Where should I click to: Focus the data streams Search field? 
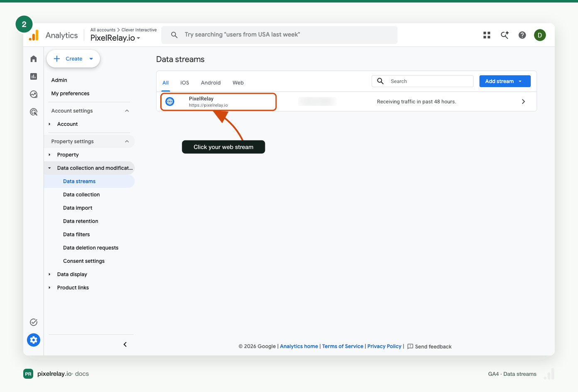pos(423,81)
